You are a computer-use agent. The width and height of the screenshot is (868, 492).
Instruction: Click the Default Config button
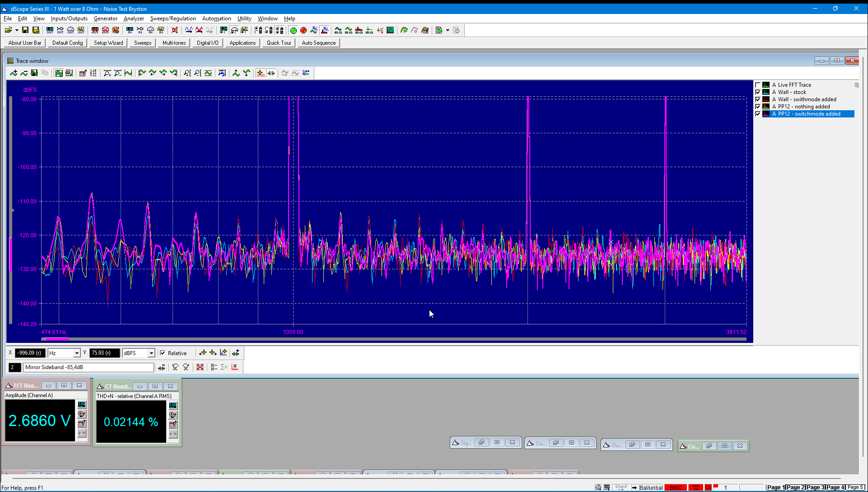[x=68, y=43]
